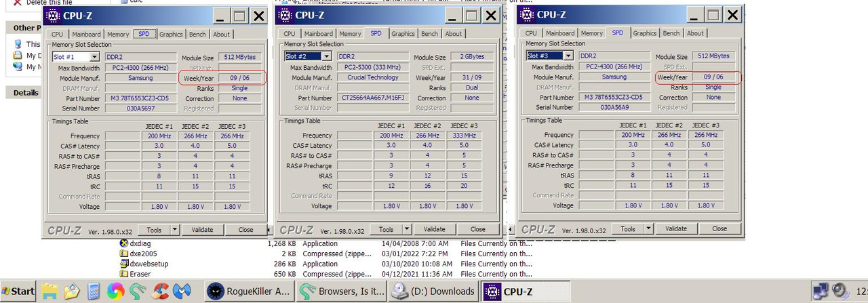Open Bench tab in Slot #3 CPU-Z window
The height and width of the screenshot is (303, 868).
(671, 33)
